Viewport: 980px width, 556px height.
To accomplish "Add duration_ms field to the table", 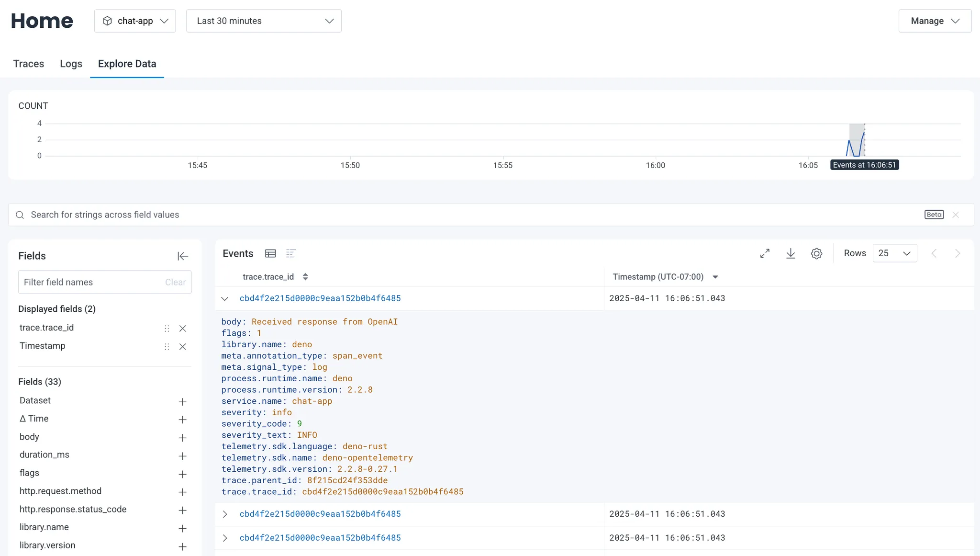I will (x=182, y=456).
